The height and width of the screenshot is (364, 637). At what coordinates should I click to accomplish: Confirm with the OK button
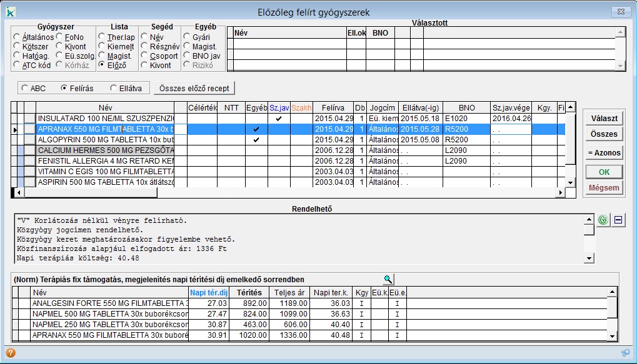coord(604,172)
